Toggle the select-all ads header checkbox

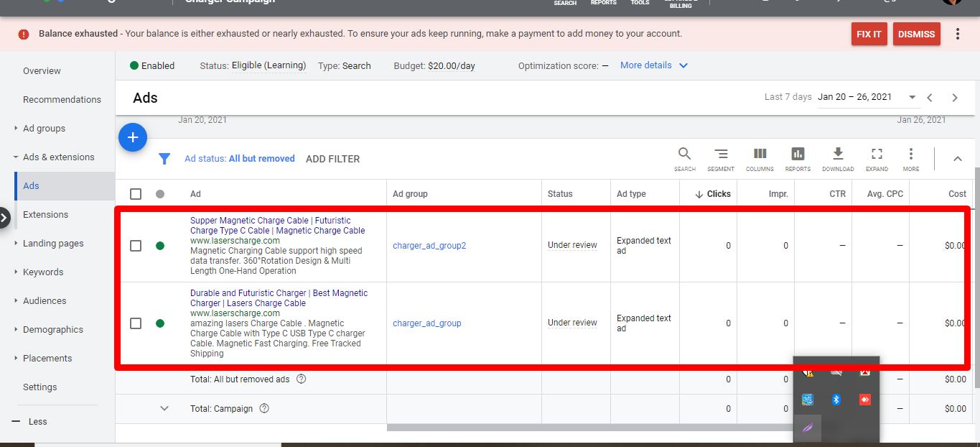click(136, 194)
